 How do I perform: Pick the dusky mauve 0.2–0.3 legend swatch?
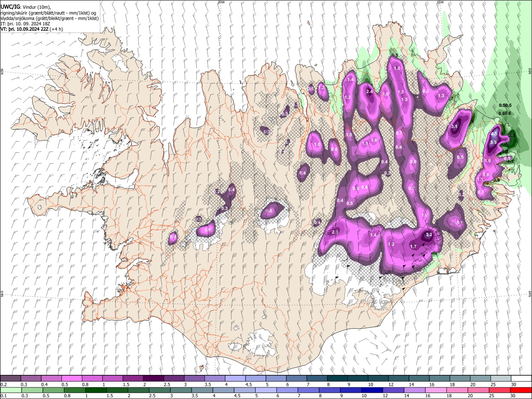pos(10,379)
